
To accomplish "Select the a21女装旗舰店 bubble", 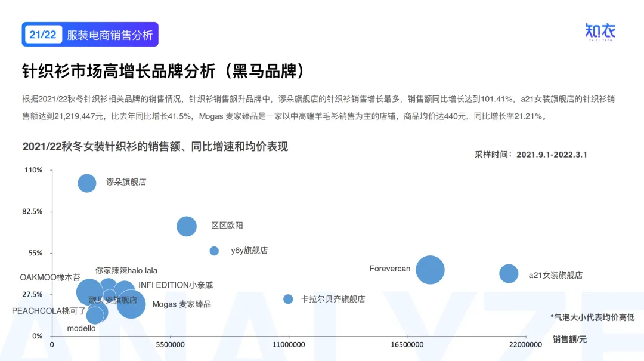I will [509, 273].
